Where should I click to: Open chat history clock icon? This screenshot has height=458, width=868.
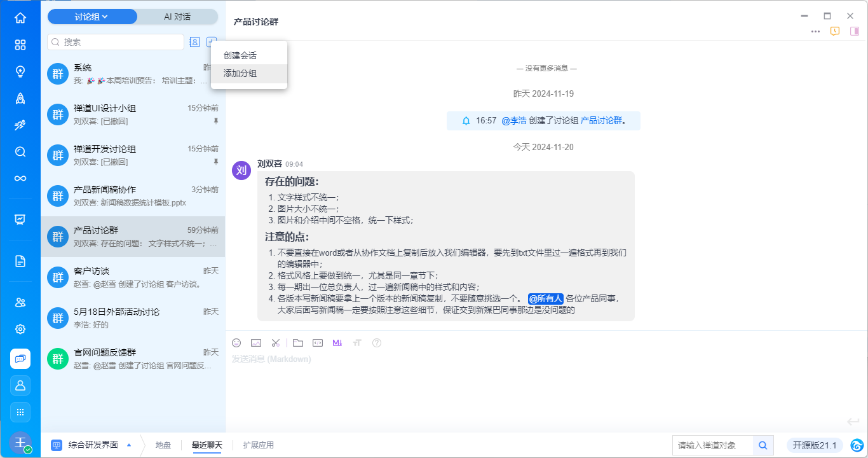pyautogui.click(x=835, y=31)
